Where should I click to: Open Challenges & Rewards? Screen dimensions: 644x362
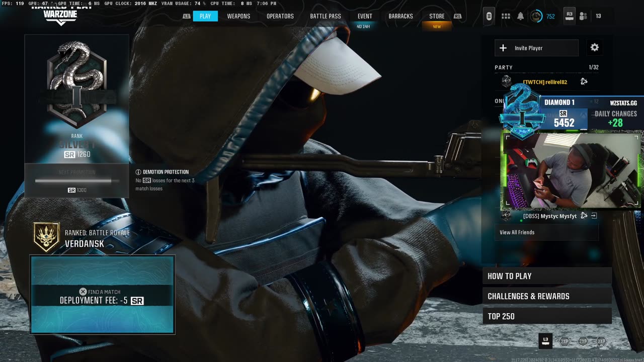[547, 296]
